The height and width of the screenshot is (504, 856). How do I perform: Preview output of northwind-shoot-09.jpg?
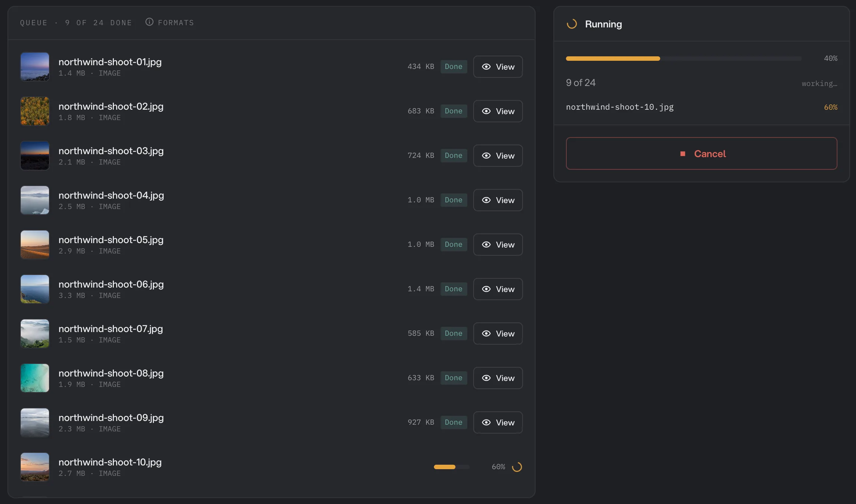(498, 422)
